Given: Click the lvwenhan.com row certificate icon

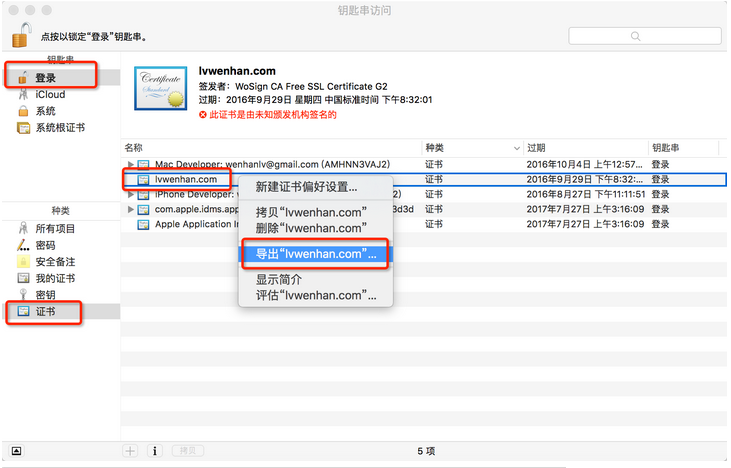Looking at the screenshot, I should (x=143, y=179).
